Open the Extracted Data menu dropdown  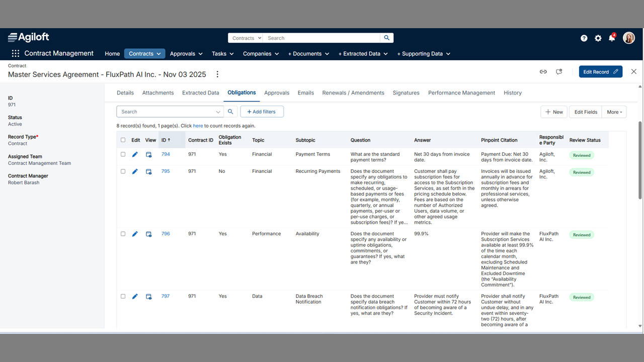(x=363, y=53)
